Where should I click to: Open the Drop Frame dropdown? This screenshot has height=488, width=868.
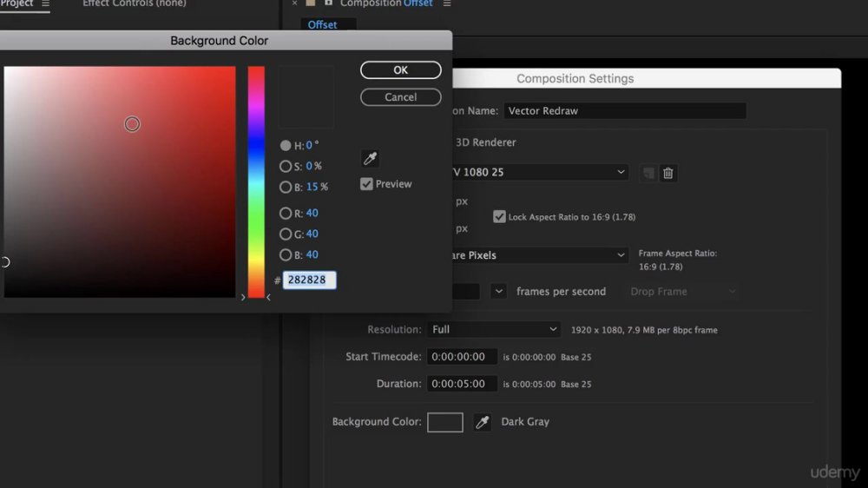[683, 292]
